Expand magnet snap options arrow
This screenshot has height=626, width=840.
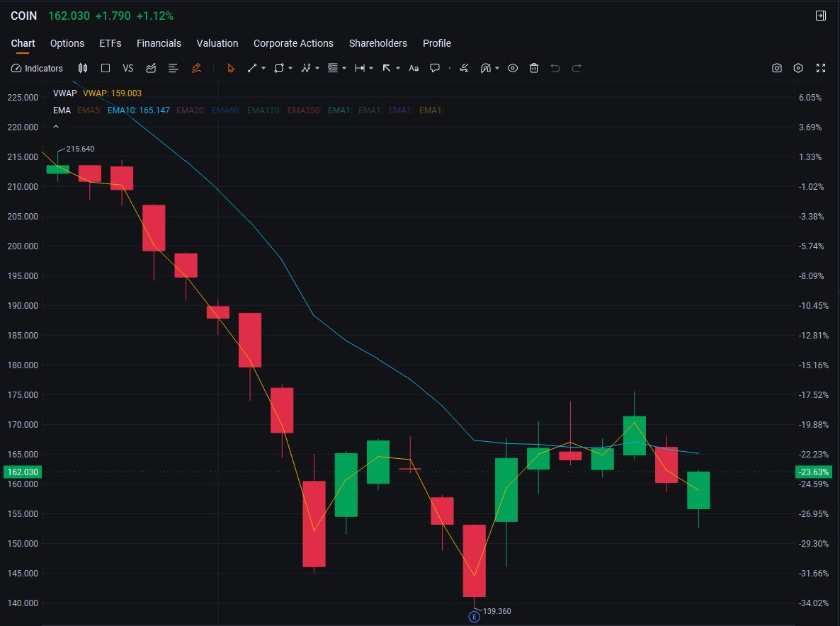click(x=497, y=68)
